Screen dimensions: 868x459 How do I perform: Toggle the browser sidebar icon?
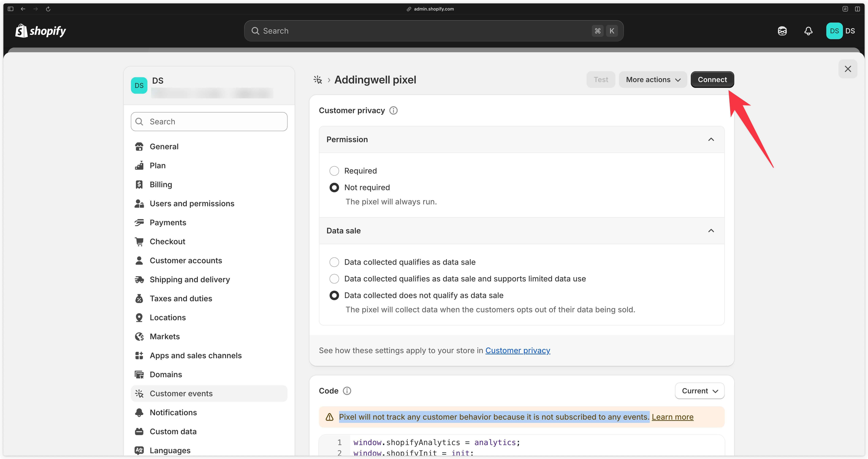[x=11, y=9]
